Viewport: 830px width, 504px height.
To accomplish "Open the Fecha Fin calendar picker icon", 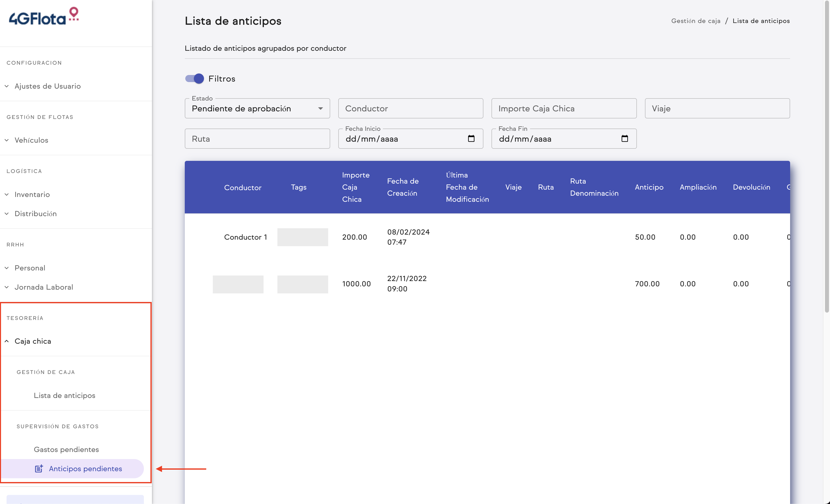I will [624, 138].
